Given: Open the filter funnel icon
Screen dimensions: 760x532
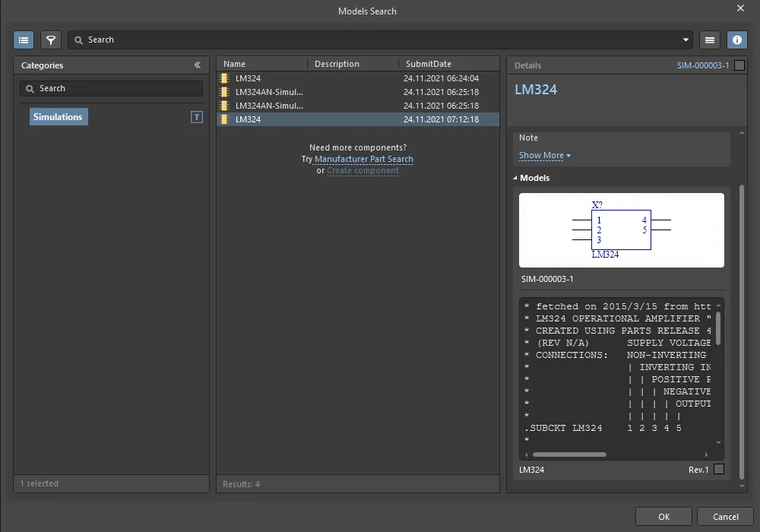Looking at the screenshot, I should point(51,40).
